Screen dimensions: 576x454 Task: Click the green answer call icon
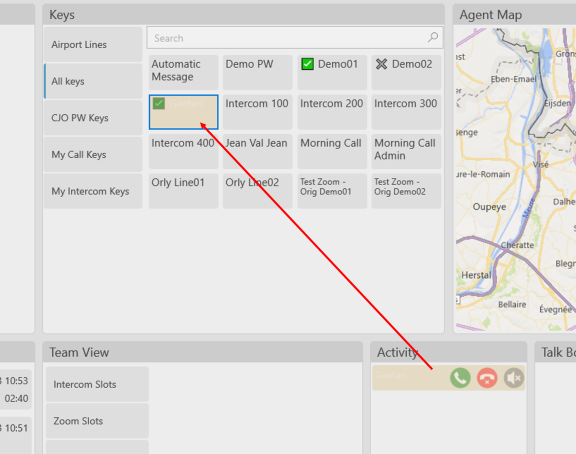460,378
